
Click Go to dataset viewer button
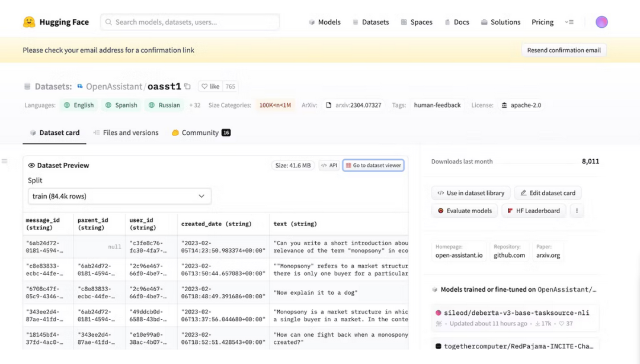373,166
